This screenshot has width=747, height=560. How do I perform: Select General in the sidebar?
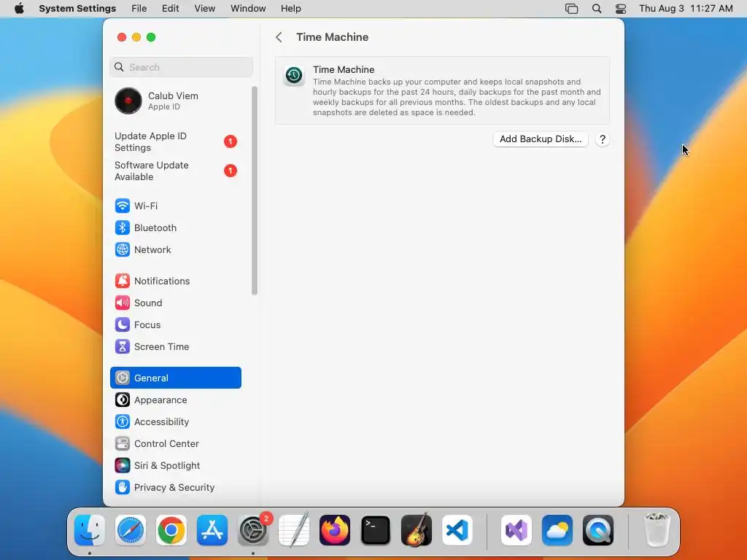(x=175, y=378)
